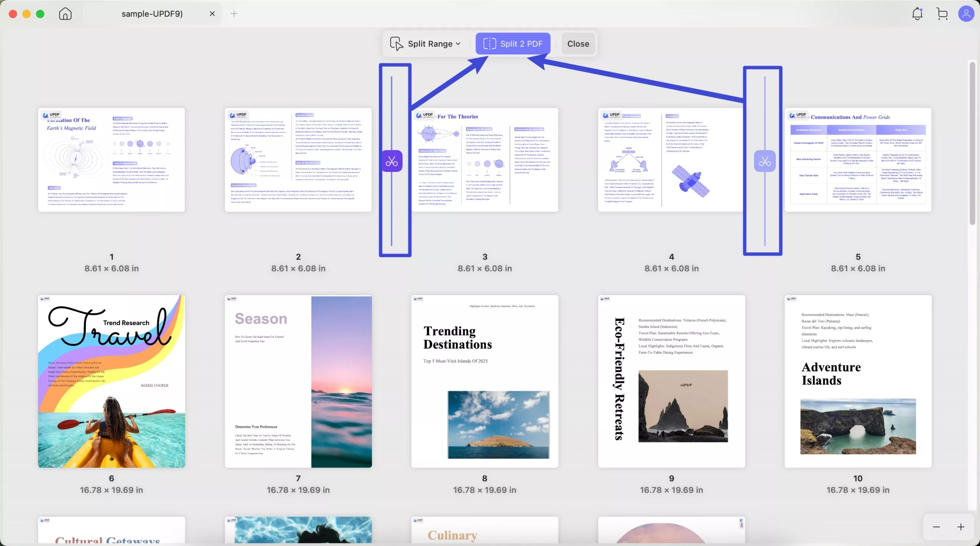Click the Split Range cursor icon

coord(396,44)
